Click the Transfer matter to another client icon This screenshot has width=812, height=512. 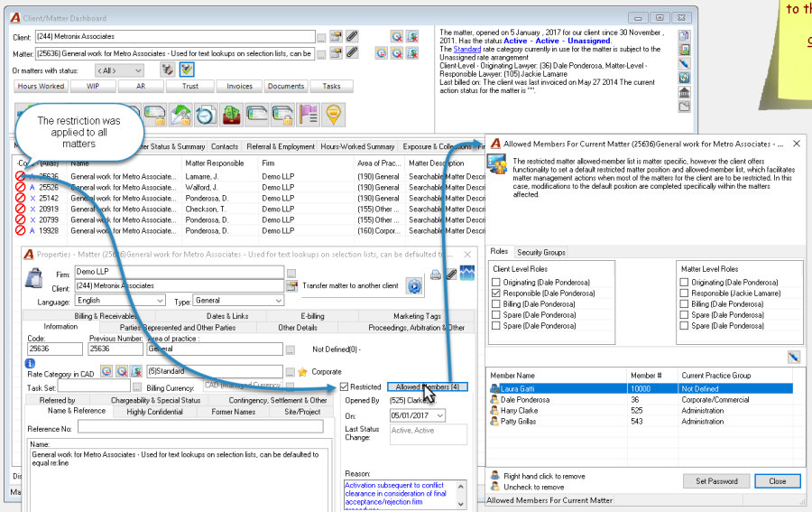coord(414,286)
